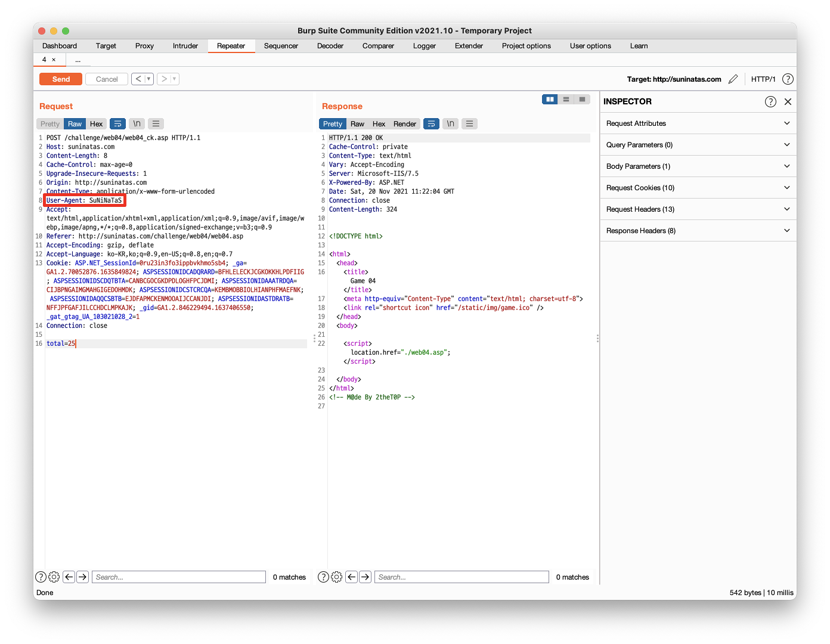This screenshot has height=644, width=830.
Task: Select Pretty view in Response panel
Action: (x=333, y=124)
